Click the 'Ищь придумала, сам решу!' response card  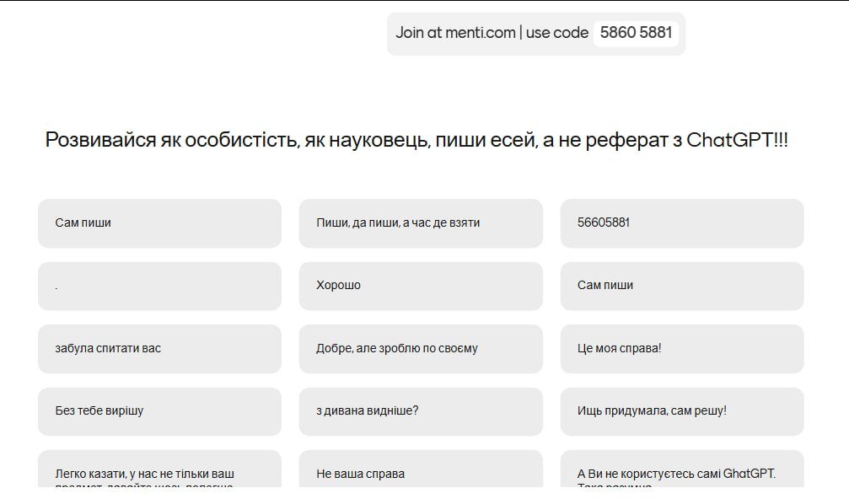tap(681, 411)
